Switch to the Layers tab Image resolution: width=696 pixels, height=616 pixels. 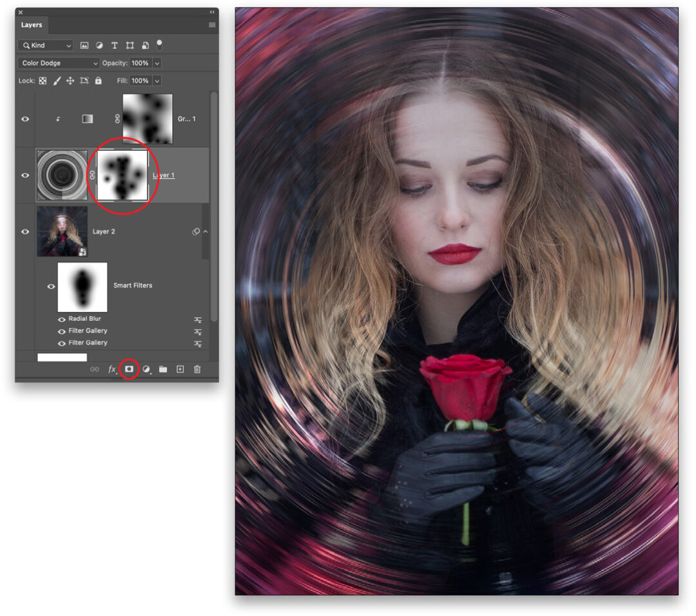(32, 25)
